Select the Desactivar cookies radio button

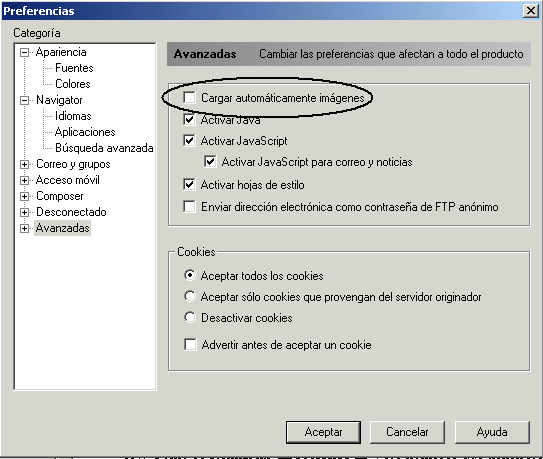coord(190,317)
